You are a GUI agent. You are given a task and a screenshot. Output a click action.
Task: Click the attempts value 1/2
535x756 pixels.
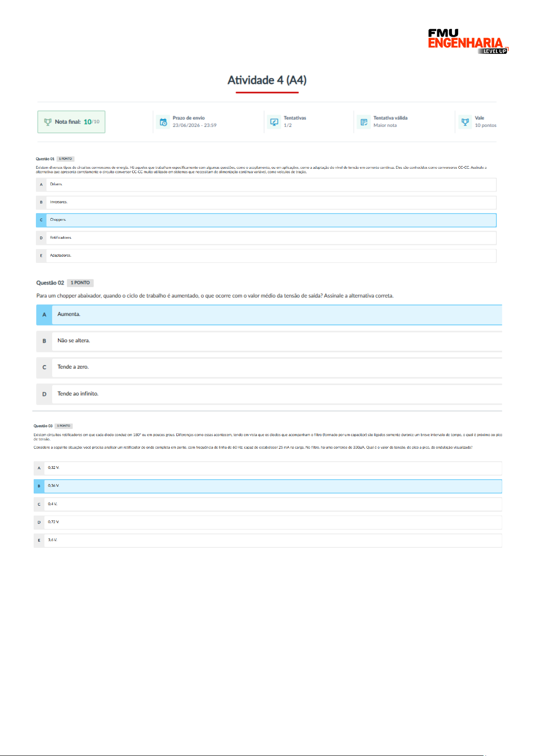click(288, 125)
